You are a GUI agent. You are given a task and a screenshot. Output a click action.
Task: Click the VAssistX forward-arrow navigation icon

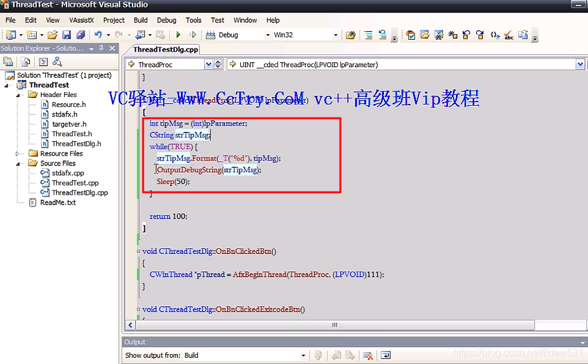[480, 35]
